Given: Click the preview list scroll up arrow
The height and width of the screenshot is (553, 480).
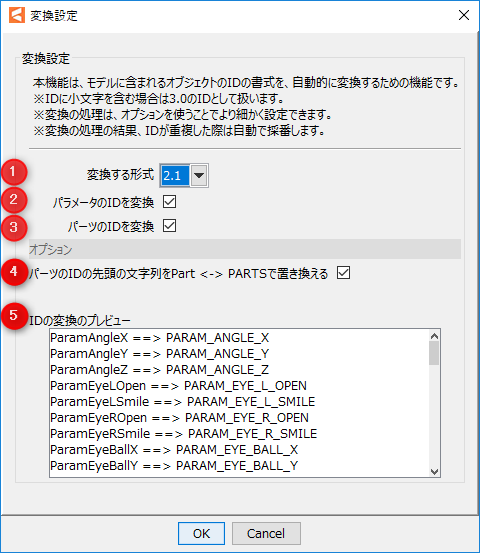Looking at the screenshot, I should point(434,336).
